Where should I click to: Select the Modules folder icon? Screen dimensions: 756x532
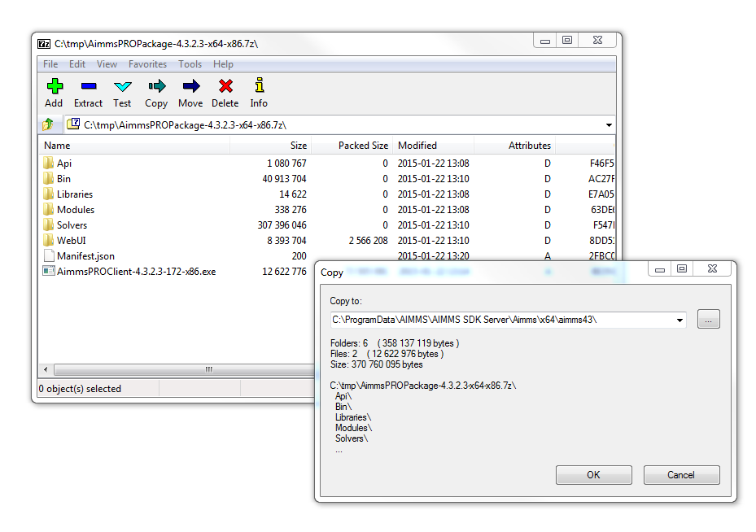coord(48,209)
